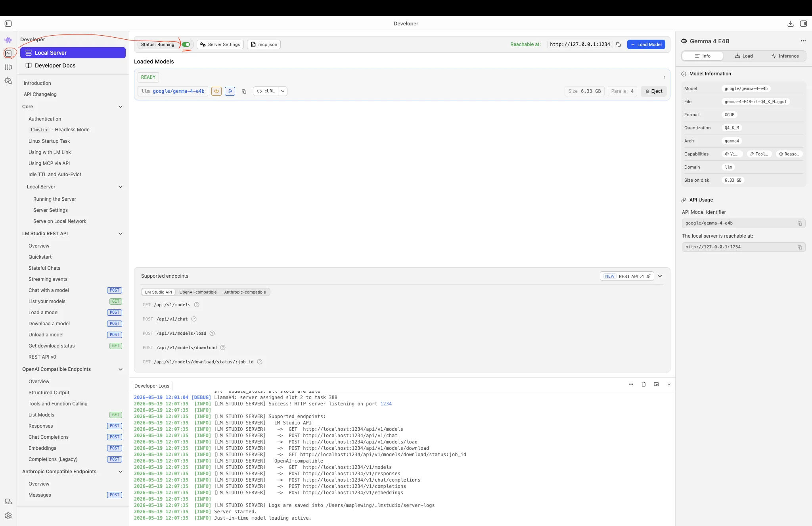812x526 pixels.
Task: Click the http://127.0.0.1:1234 Reachable at field
Action: click(580, 44)
